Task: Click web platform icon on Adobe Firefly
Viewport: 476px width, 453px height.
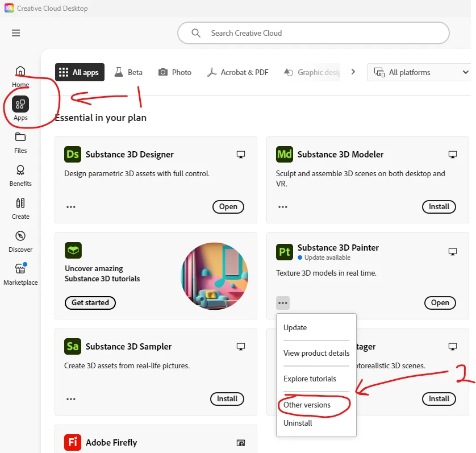Action: point(241,443)
